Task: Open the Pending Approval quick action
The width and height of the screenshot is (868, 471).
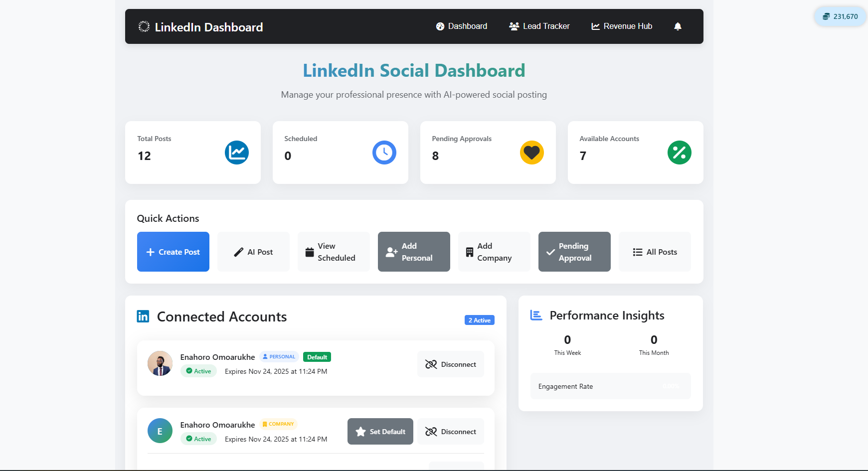Action: pos(574,252)
